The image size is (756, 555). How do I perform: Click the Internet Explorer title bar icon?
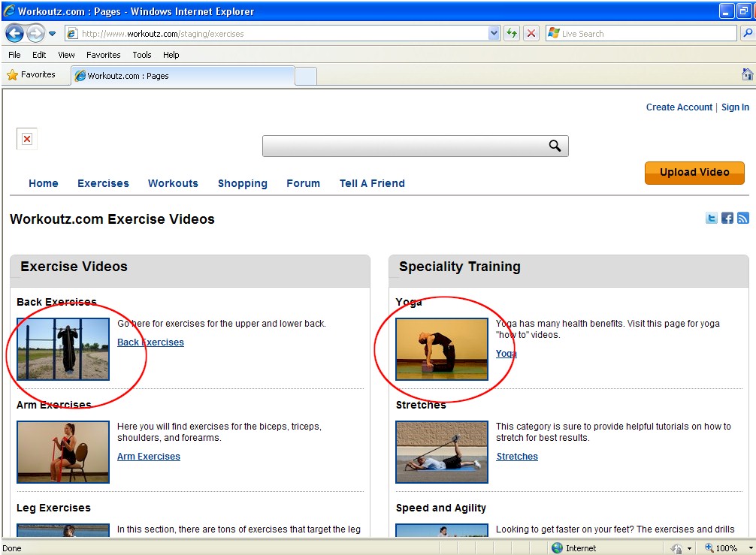9,11
